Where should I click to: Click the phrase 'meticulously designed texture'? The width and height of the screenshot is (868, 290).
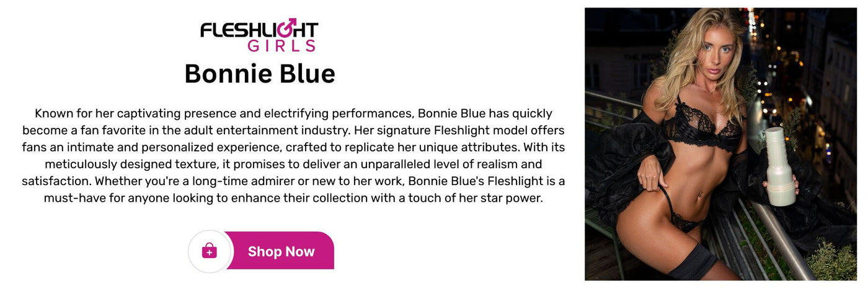pos(130,165)
